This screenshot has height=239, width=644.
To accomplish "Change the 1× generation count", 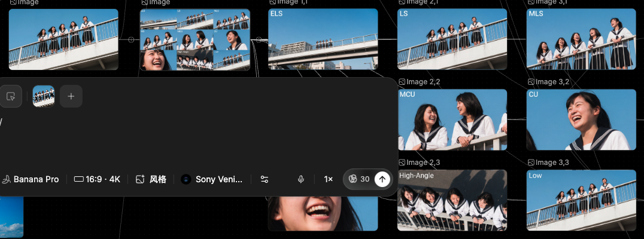I will coord(328,179).
